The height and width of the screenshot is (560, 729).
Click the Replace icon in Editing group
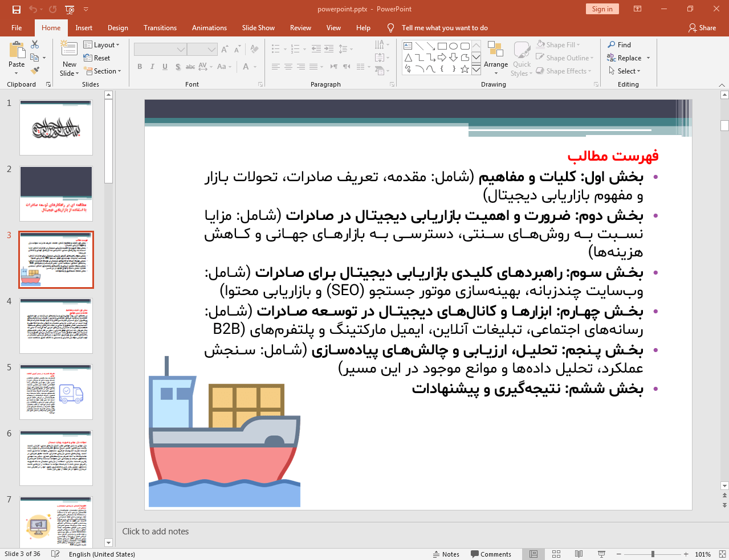pos(610,58)
